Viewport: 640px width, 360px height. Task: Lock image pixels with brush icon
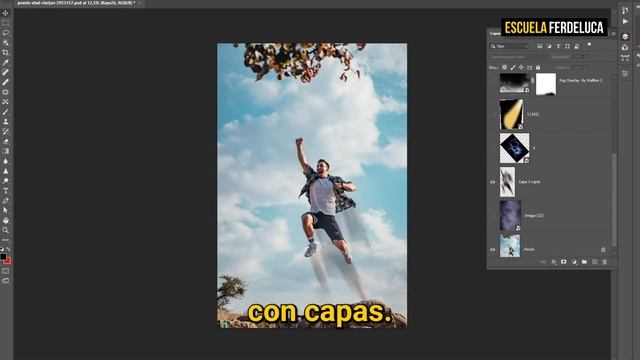(x=513, y=67)
